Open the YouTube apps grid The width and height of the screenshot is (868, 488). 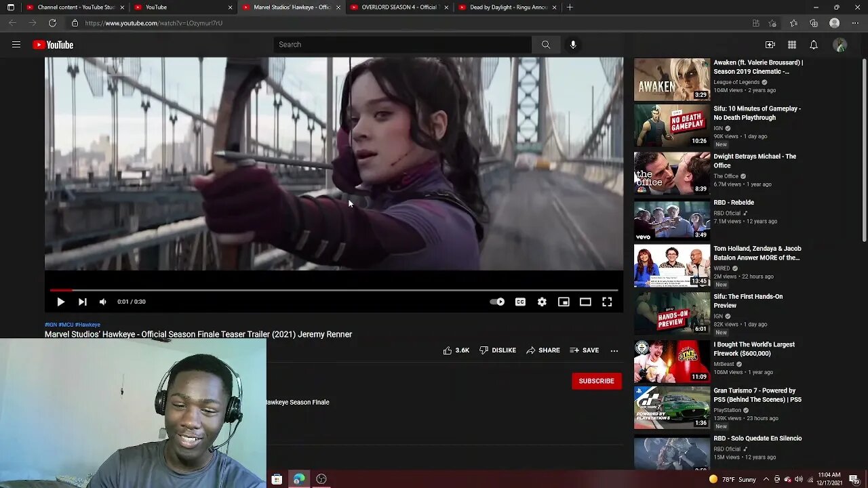click(x=792, y=45)
